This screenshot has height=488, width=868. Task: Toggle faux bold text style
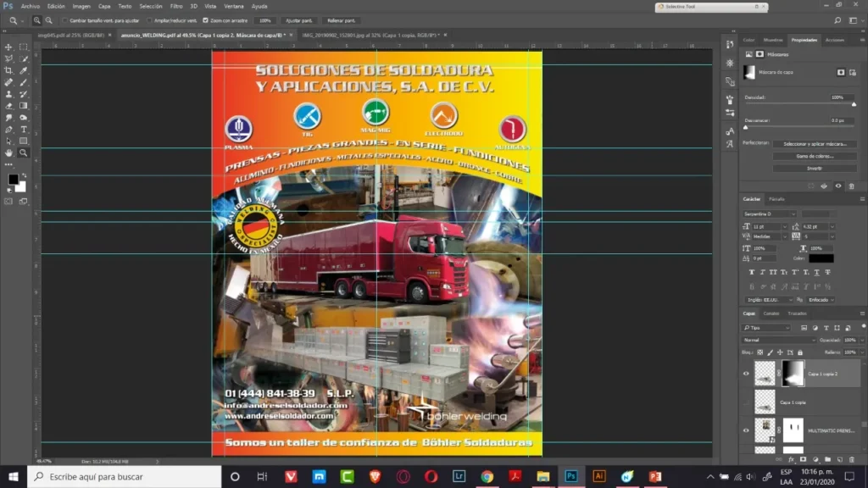pos(751,272)
